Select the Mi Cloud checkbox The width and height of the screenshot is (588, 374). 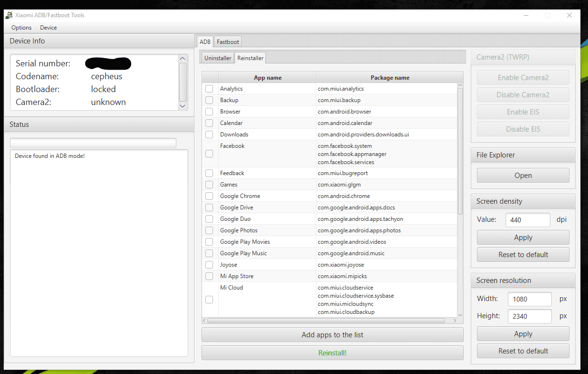coord(209,300)
